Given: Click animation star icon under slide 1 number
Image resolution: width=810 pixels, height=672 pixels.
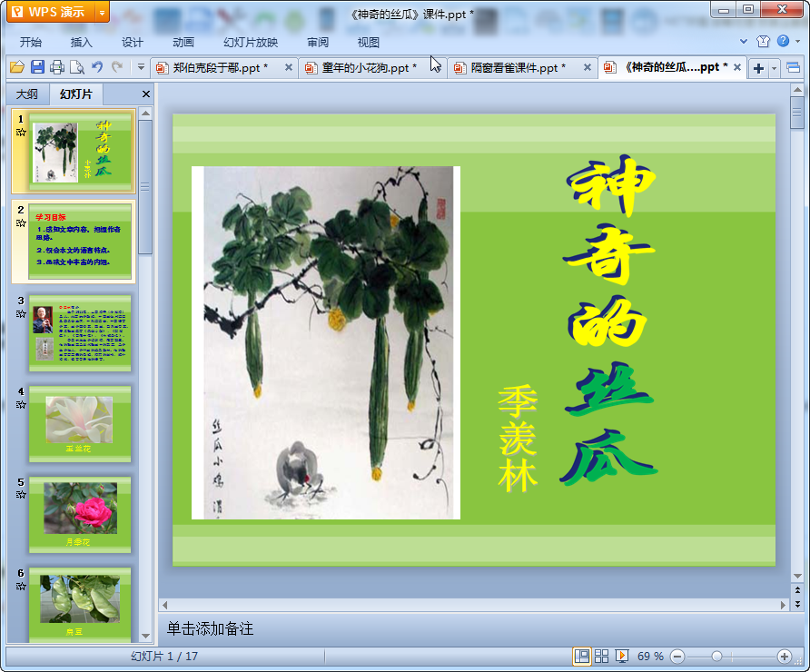Looking at the screenshot, I should 21,133.
